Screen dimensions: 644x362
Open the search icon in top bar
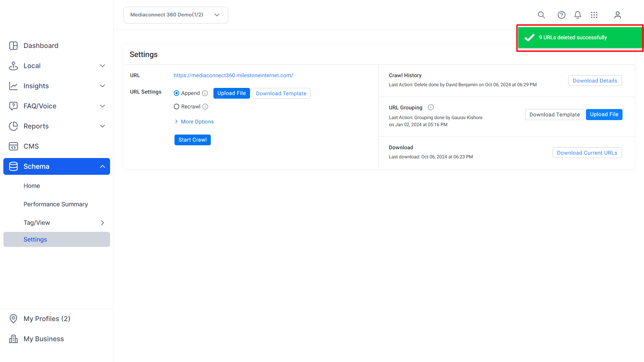(x=541, y=15)
